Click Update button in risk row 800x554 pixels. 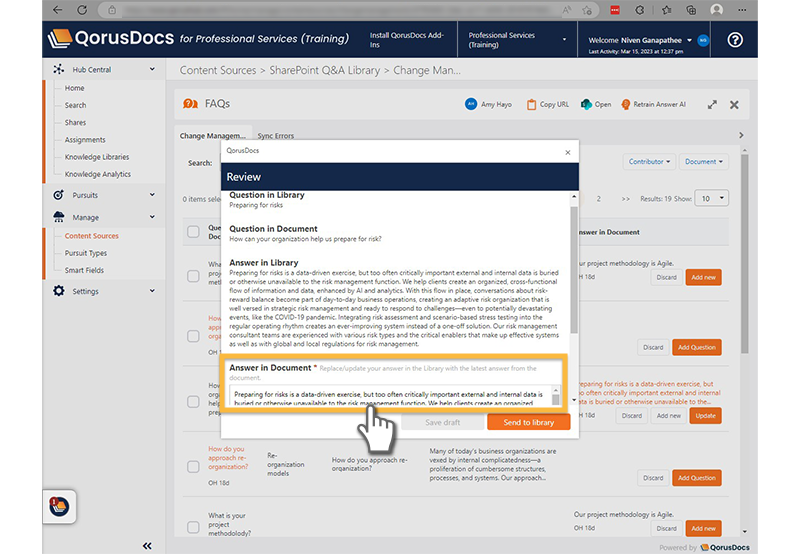[x=706, y=416]
